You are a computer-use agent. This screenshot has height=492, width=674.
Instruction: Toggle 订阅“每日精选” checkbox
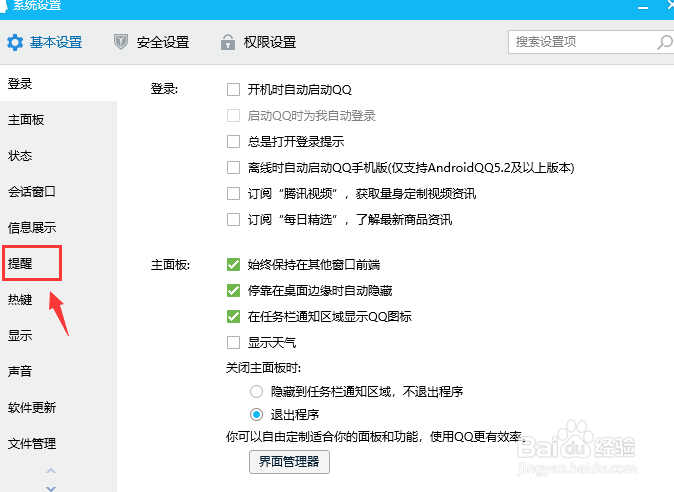pyautogui.click(x=233, y=220)
